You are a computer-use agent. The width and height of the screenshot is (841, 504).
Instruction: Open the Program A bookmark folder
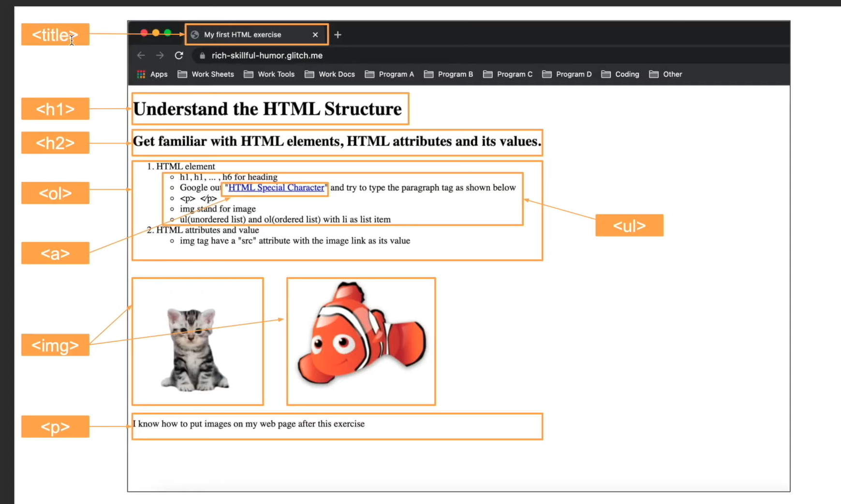(x=390, y=74)
